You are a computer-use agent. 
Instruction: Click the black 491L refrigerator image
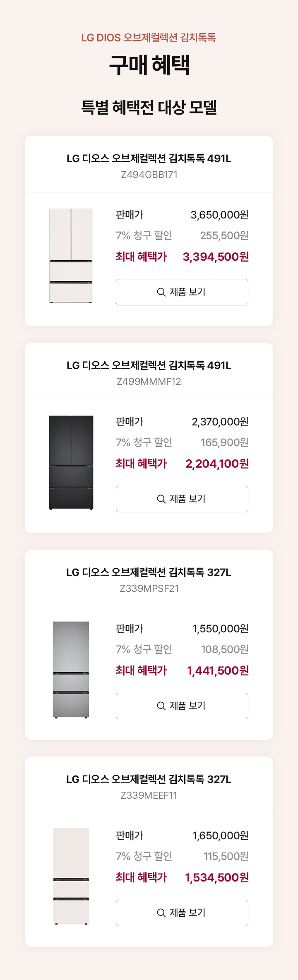[71, 463]
